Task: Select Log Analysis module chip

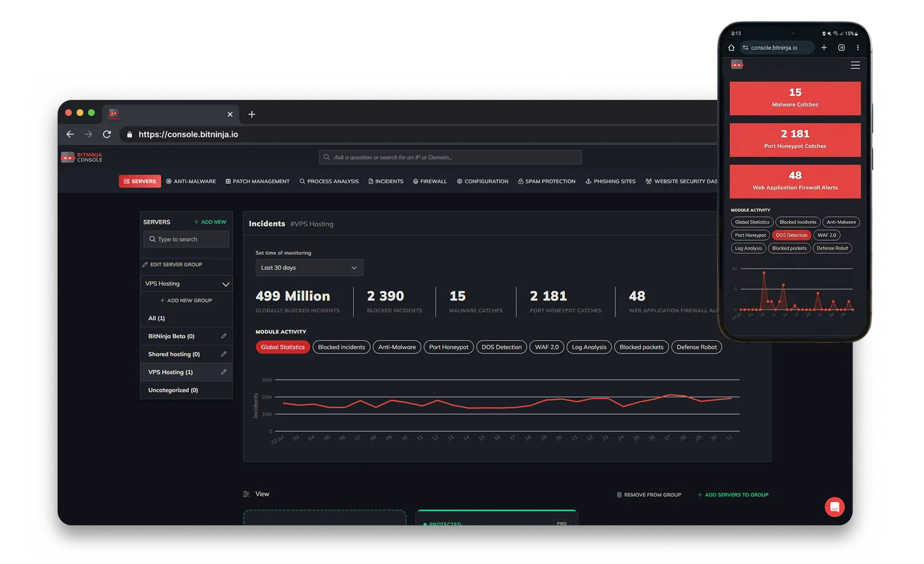Action: tap(589, 347)
